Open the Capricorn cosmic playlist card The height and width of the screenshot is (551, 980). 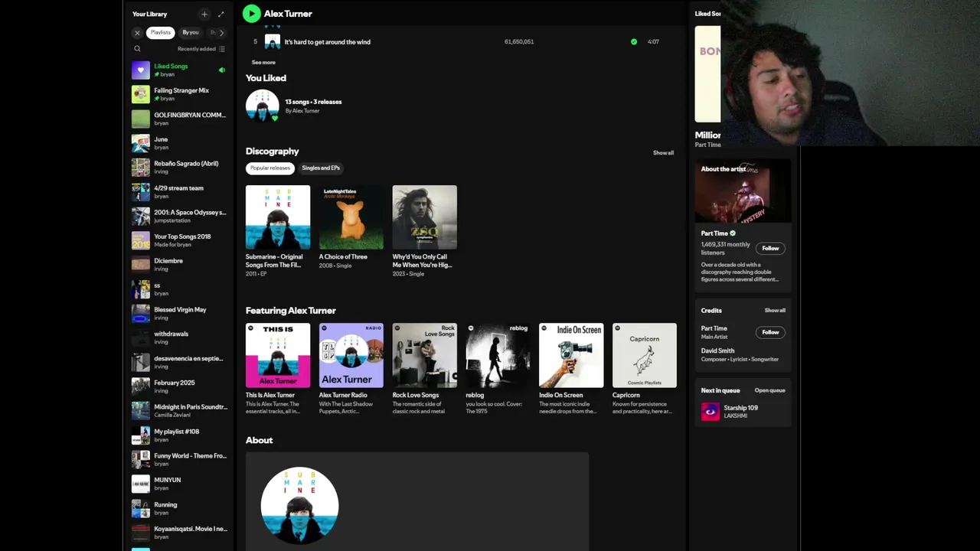click(x=645, y=355)
